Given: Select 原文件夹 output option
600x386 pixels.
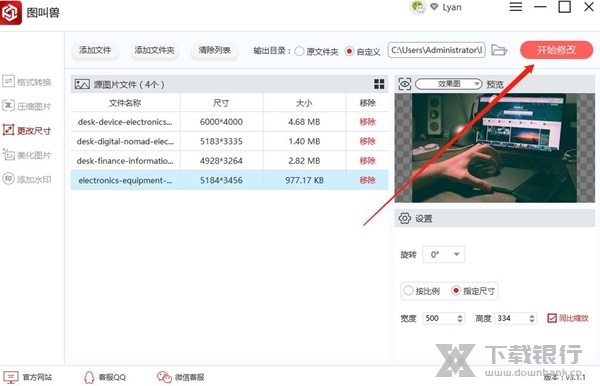Looking at the screenshot, I should coord(299,51).
